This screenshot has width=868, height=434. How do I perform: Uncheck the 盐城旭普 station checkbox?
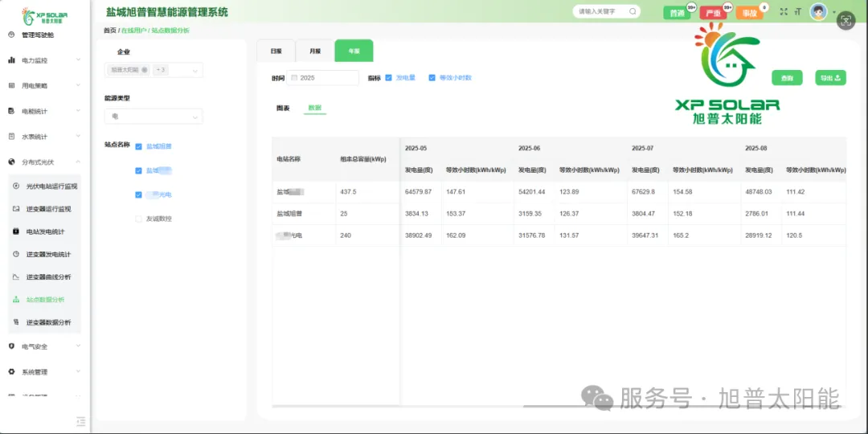tap(139, 146)
